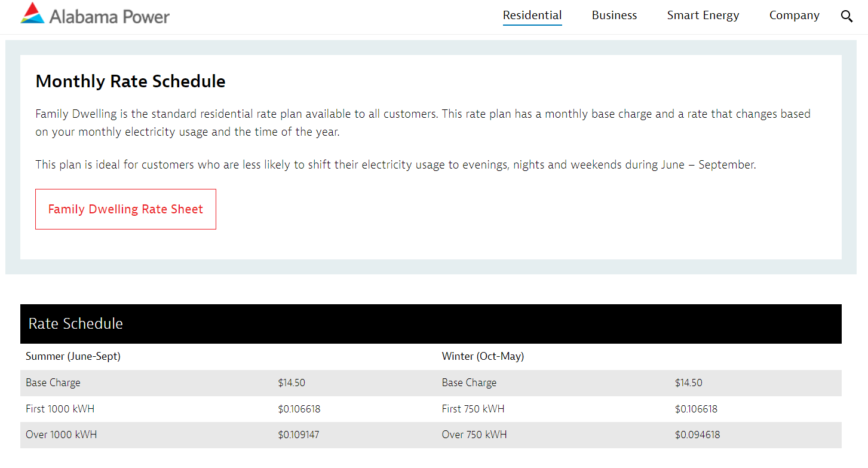Open the Residential menu
The height and width of the screenshot is (468, 868).
[532, 16]
